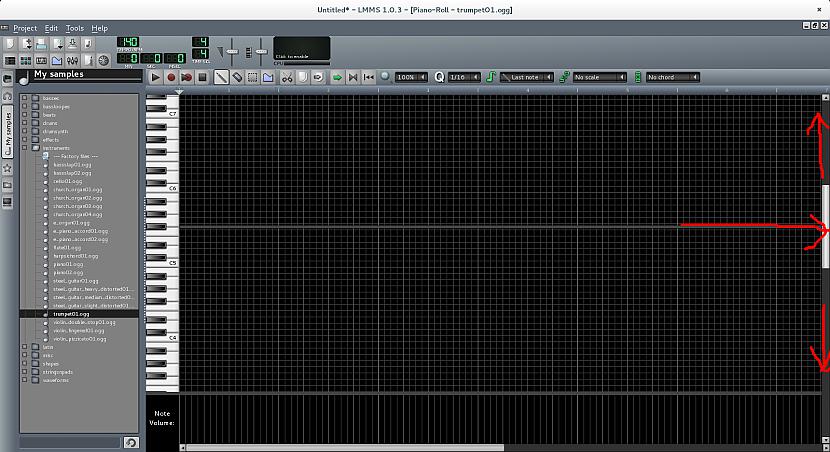Click the chord icon beside No chord
Screen dimensions: 830x452
[638, 77]
